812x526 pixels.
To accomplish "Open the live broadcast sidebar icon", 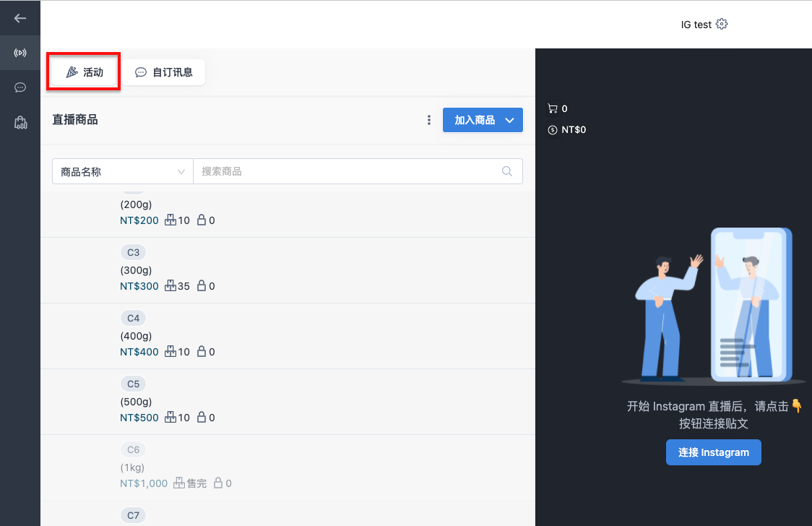I will (20, 53).
